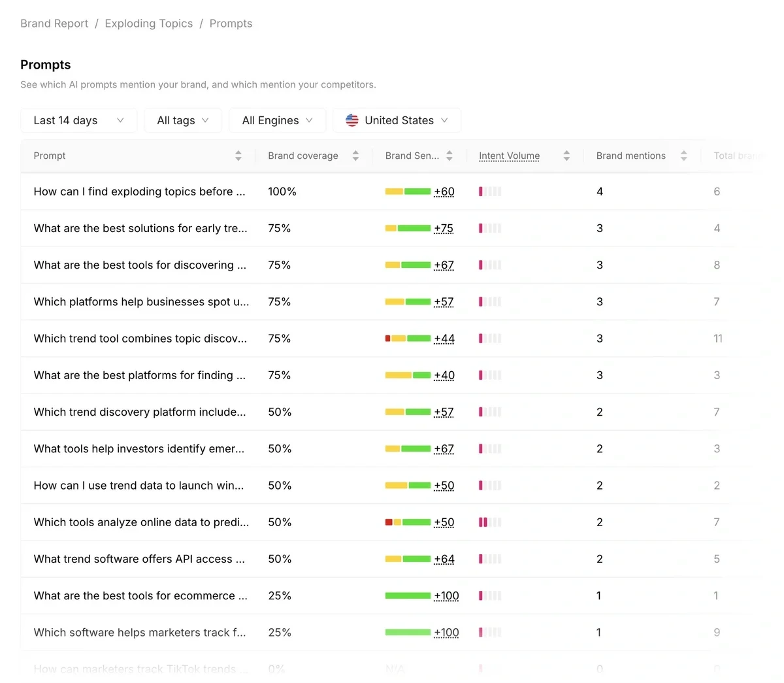Viewport: 784px width, 683px height.
Task: Open prompt 'What are the best solutions for early tre...'
Action: [x=140, y=228]
